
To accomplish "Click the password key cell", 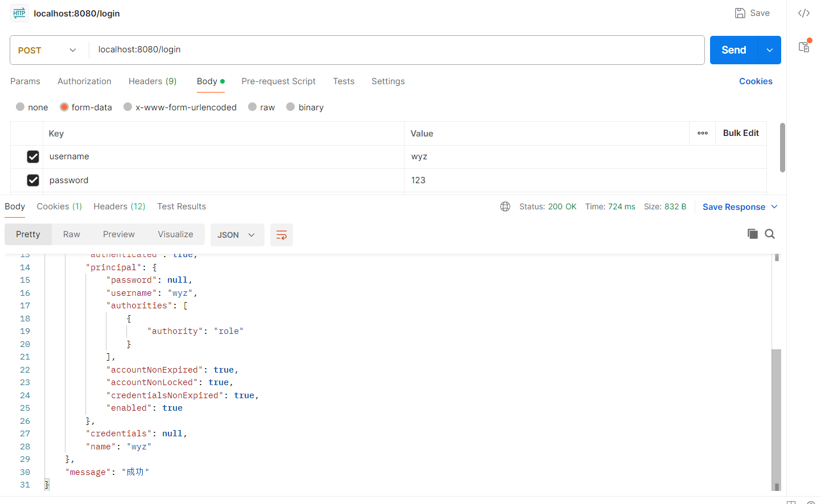I will click(224, 180).
